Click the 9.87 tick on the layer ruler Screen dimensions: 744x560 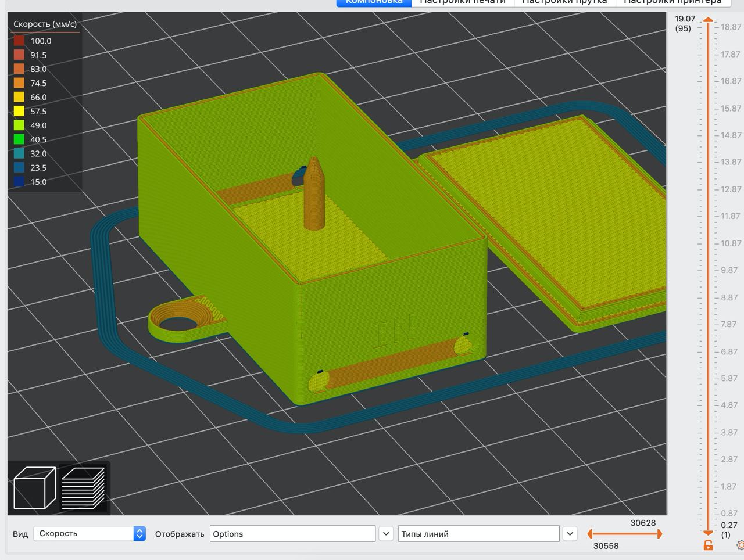(729, 270)
